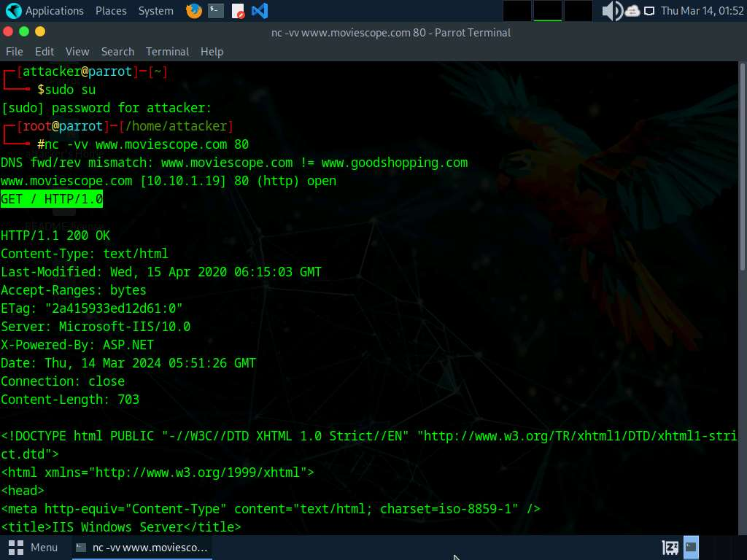
Task: Click the red notepad launcher icon
Action: 238,11
